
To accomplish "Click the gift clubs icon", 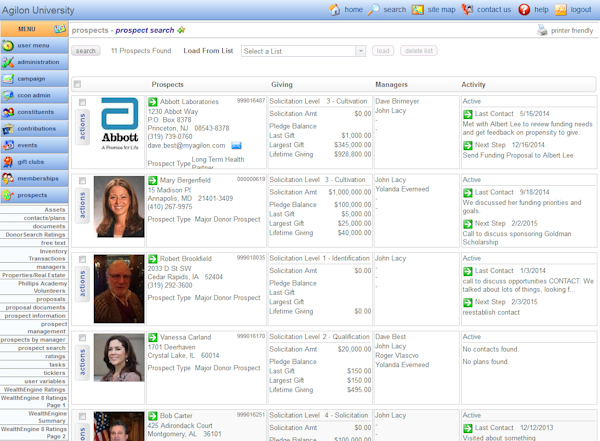I will click(8, 162).
